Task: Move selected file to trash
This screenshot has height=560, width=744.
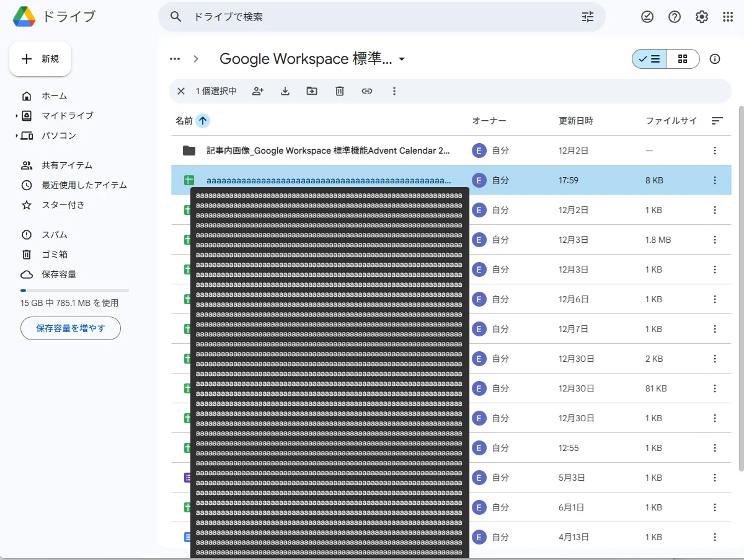Action: tap(340, 91)
